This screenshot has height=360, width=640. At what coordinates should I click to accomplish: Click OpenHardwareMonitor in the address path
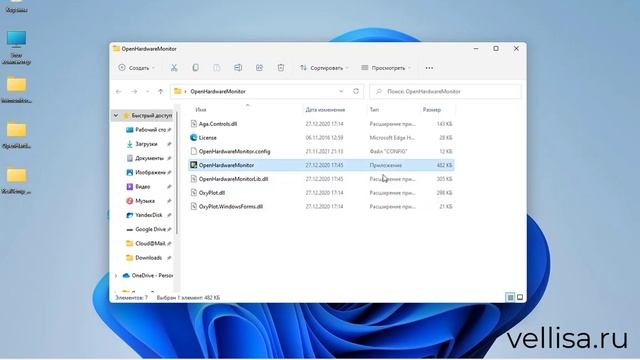point(218,91)
